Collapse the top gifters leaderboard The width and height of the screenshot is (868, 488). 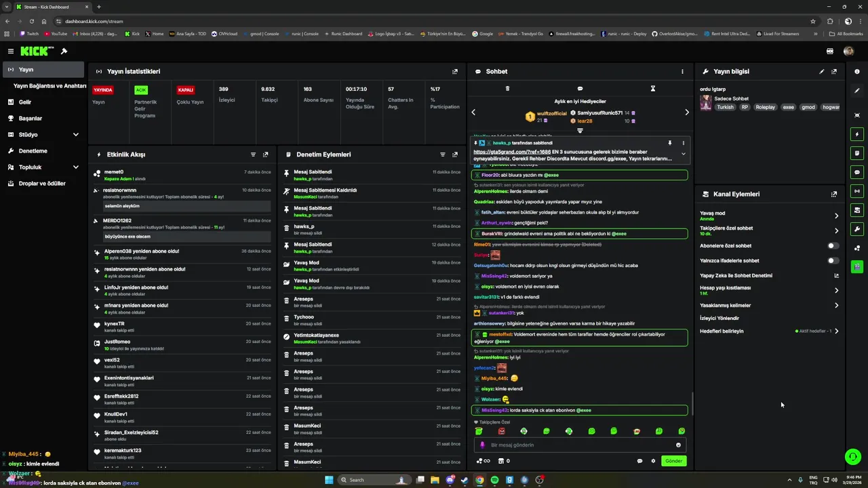[580, 130]
